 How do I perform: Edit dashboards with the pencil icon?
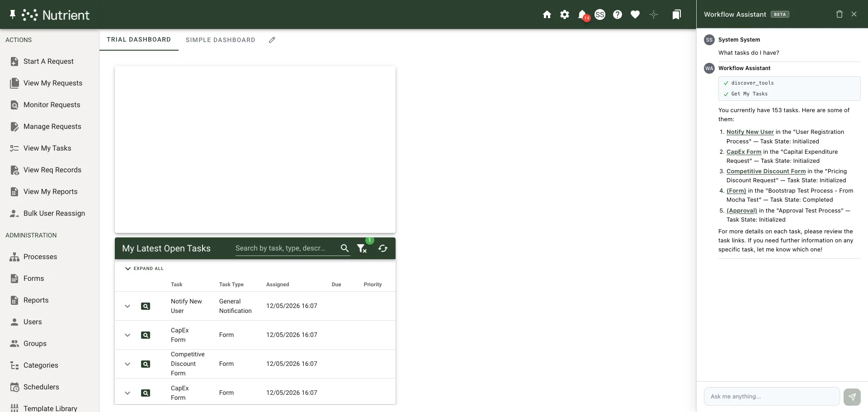tap(272, 40)
